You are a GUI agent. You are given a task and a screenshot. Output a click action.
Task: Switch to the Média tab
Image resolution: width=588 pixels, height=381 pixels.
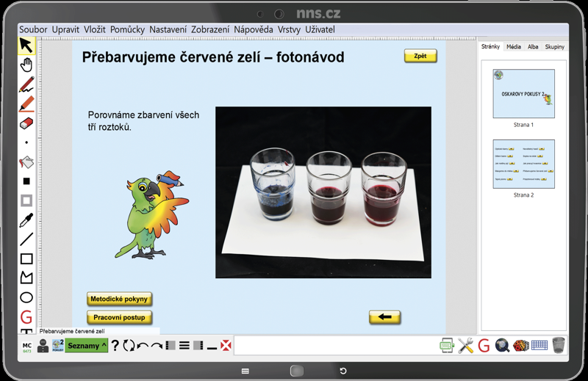click(x=513, y=46)
